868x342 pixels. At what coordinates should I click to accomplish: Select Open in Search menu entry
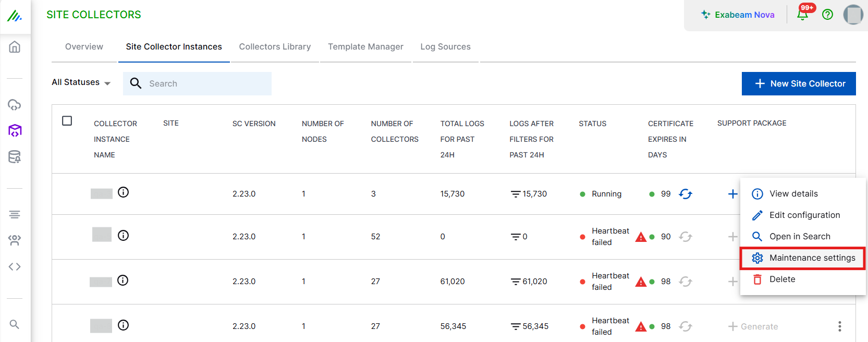click(803, 237)
